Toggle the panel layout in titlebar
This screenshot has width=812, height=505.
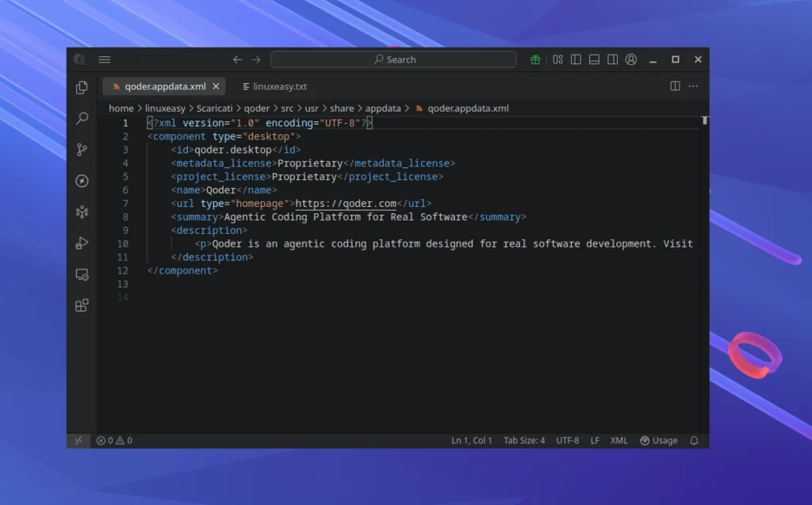[x=594, y=59]
